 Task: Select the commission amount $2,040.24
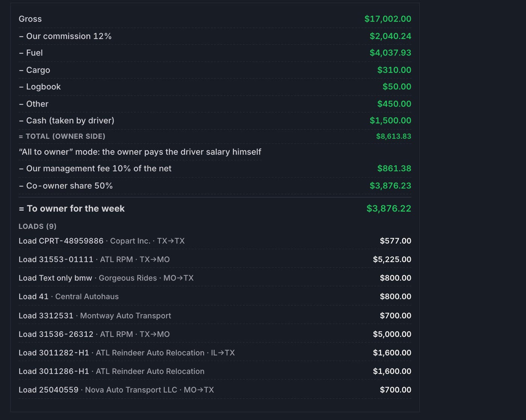pos(390,36)
